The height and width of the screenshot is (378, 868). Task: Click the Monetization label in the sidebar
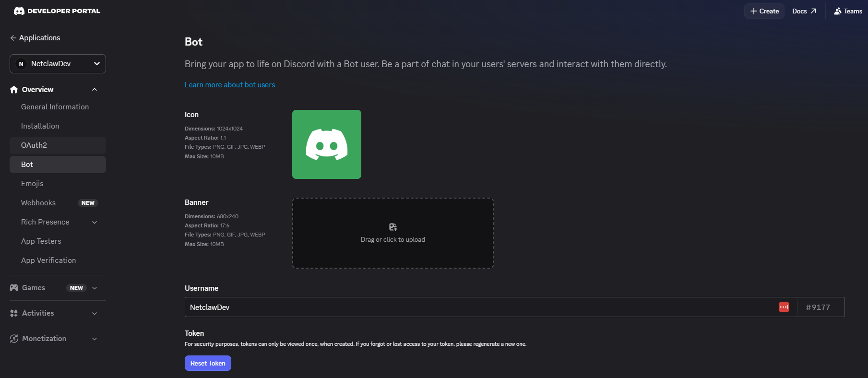[44, 339]
